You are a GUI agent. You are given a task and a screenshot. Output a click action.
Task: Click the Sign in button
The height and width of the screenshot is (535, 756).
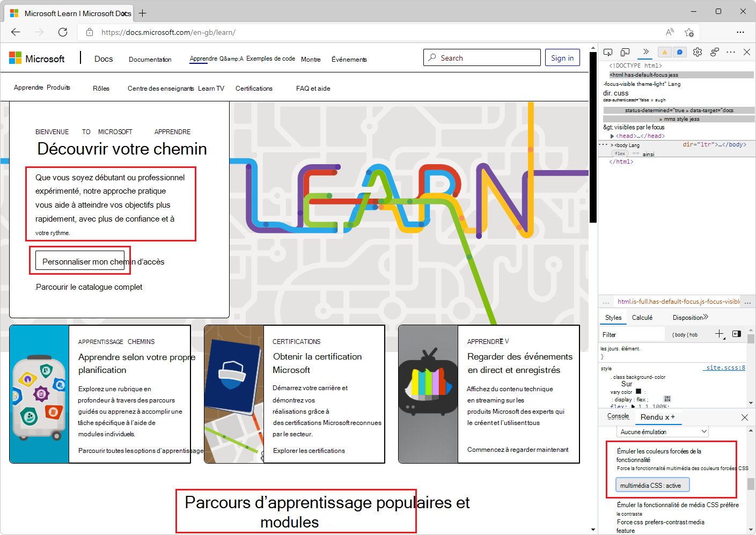(562, 57)
